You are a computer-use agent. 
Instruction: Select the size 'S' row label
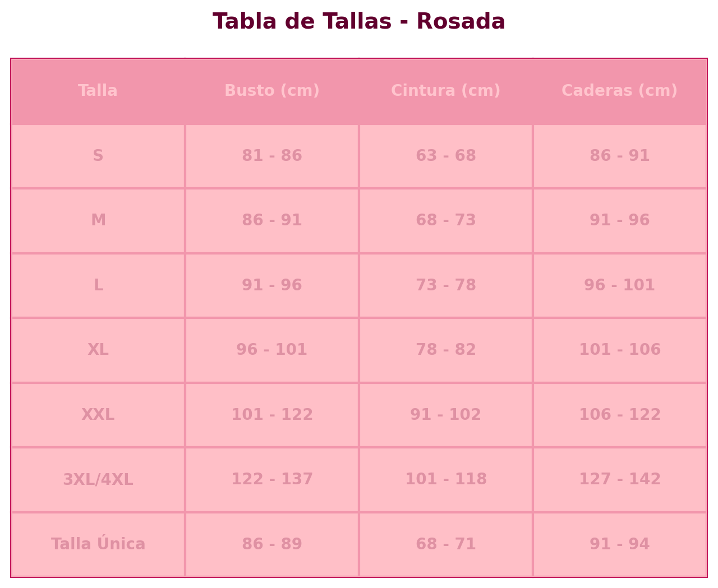click(x=98, y=156)
